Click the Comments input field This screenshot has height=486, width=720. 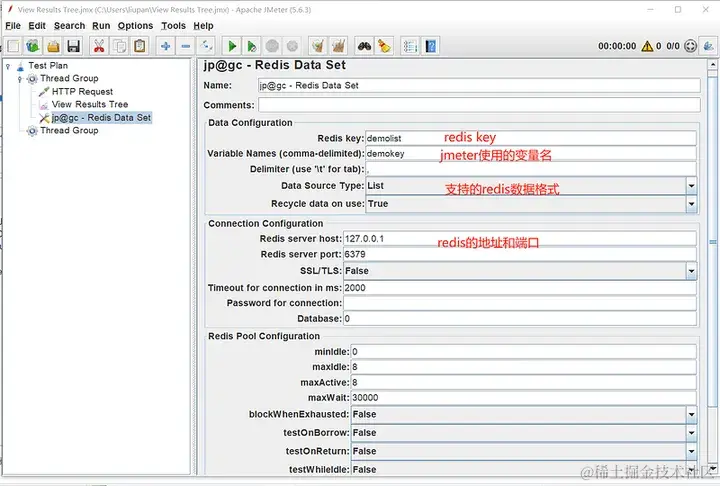[479, 105]
